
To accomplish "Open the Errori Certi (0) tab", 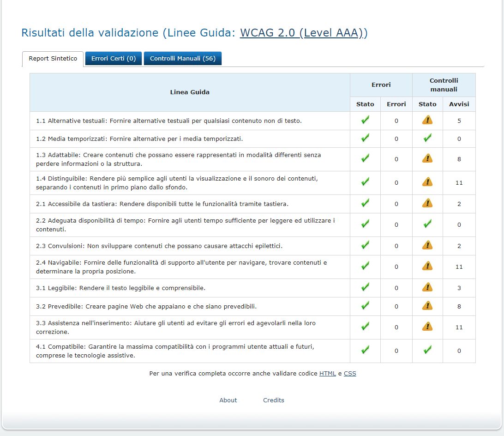I will [114, 59].
